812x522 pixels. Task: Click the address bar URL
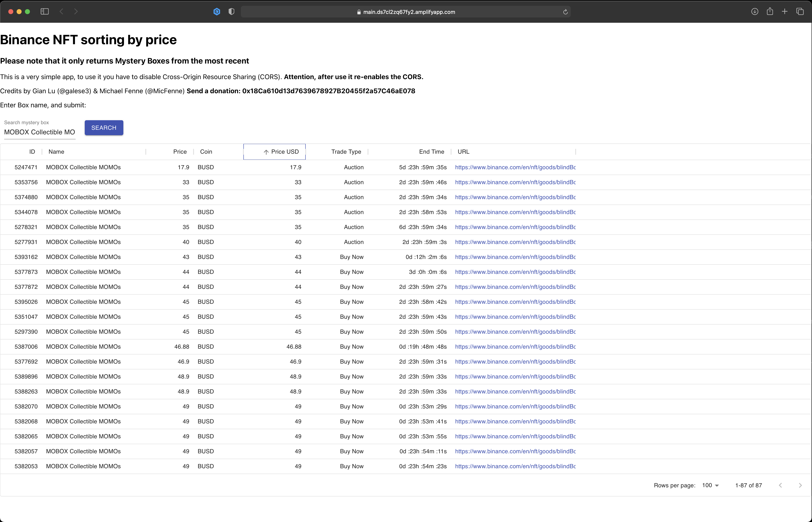click(408, 12)
